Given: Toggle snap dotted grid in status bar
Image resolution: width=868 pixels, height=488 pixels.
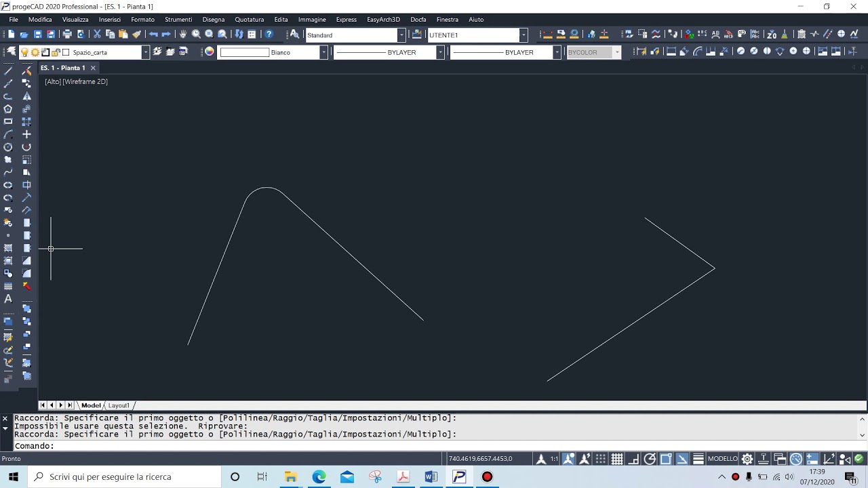Looking at the screenshot, I should [601, 459].
